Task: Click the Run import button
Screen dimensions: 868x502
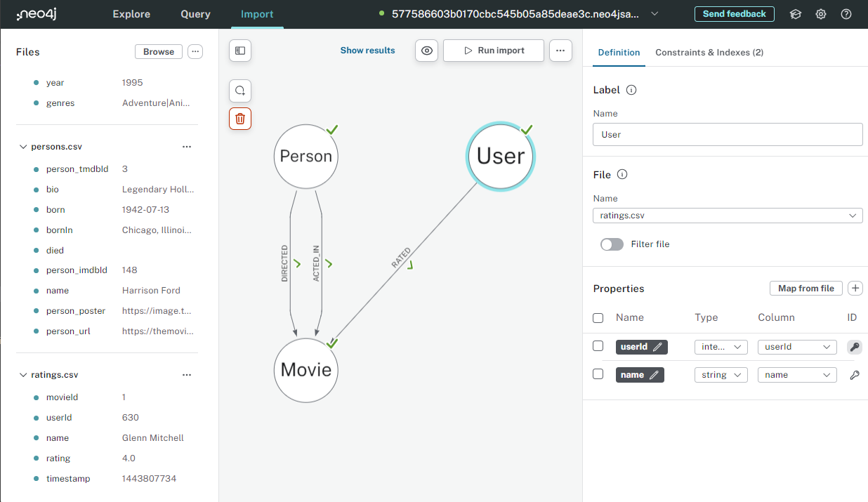Action: [493, 50]
